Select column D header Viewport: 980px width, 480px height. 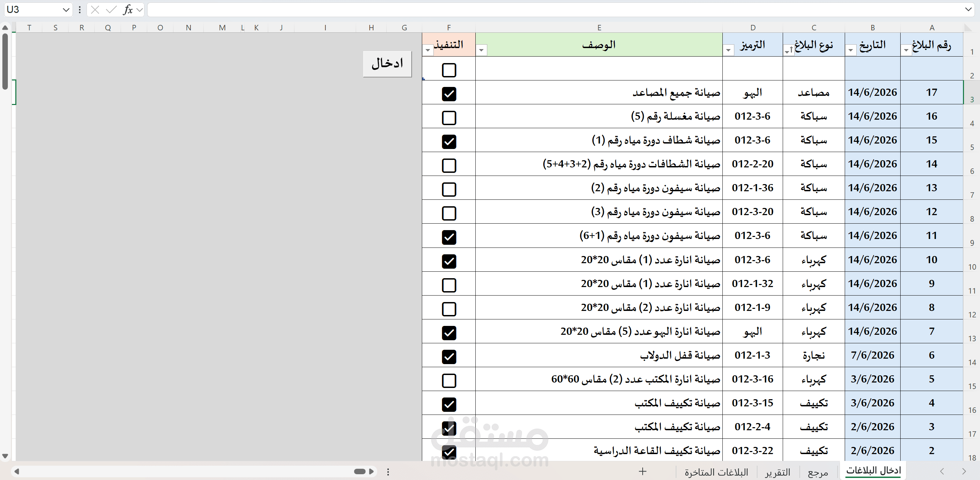pos(752,27)
